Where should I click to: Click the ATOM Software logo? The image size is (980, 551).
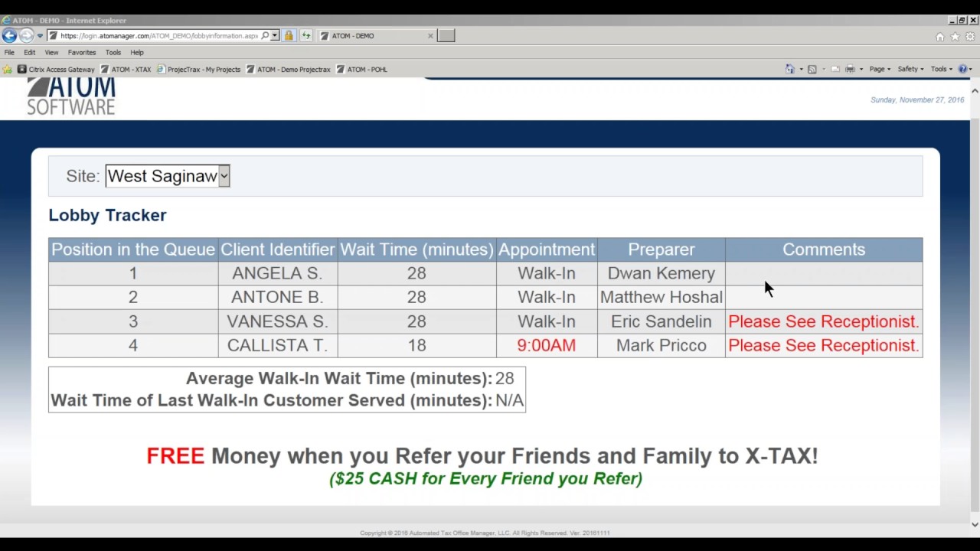[x=71, y=97]
